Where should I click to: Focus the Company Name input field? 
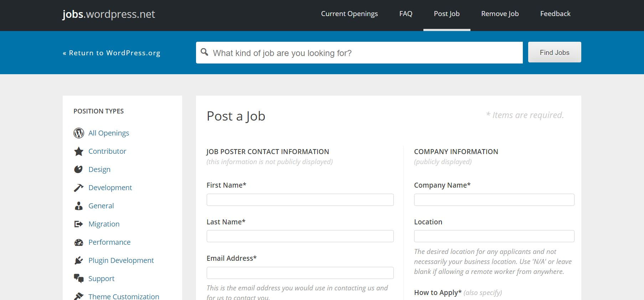pos(494,200)
